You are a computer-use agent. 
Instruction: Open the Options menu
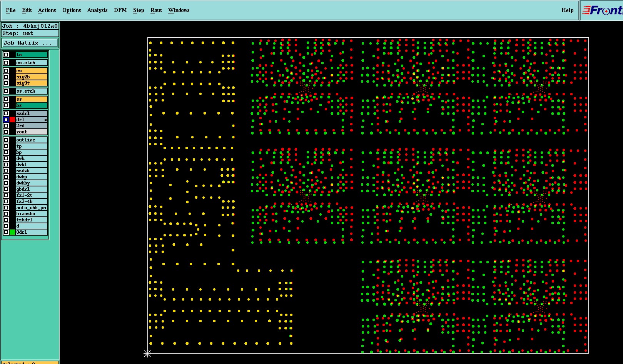point(72,10)
